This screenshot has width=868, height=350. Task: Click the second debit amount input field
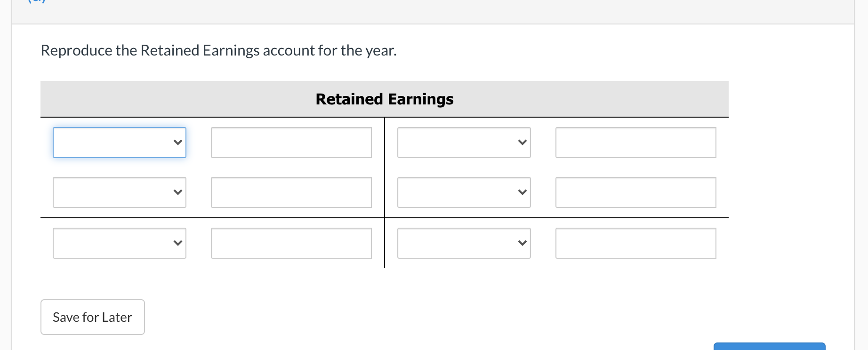[x=291, y=192]
